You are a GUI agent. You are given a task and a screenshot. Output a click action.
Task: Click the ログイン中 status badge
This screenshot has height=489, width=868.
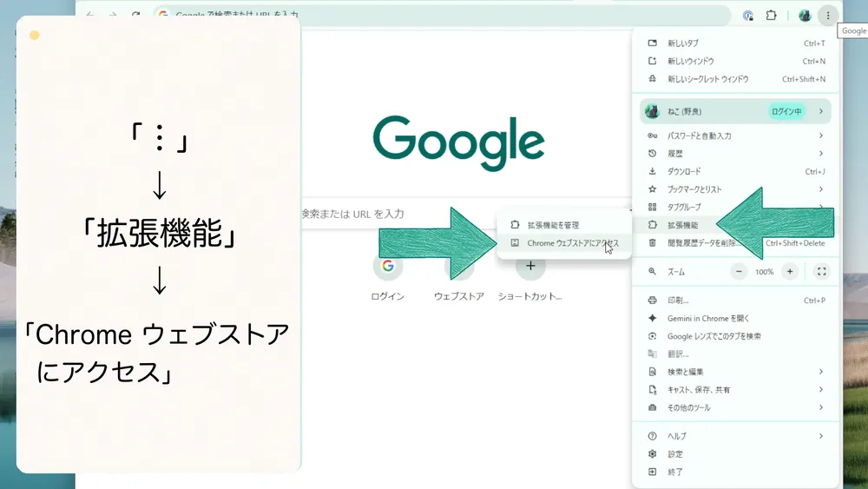786,111
